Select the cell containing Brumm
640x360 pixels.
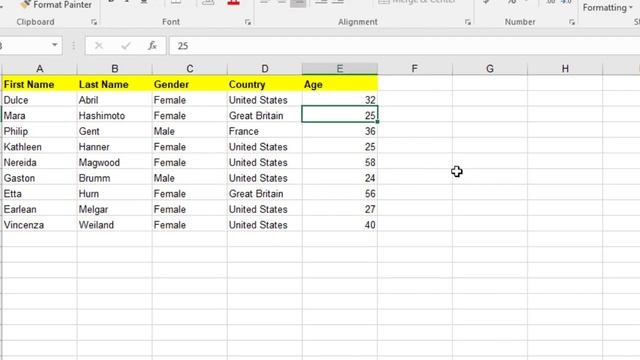coord(115,178)
